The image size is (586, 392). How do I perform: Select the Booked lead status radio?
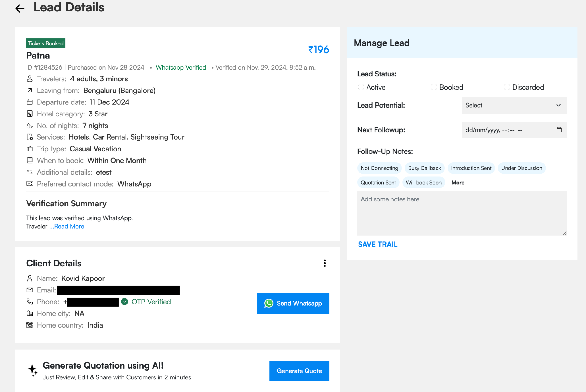(434, 87)
